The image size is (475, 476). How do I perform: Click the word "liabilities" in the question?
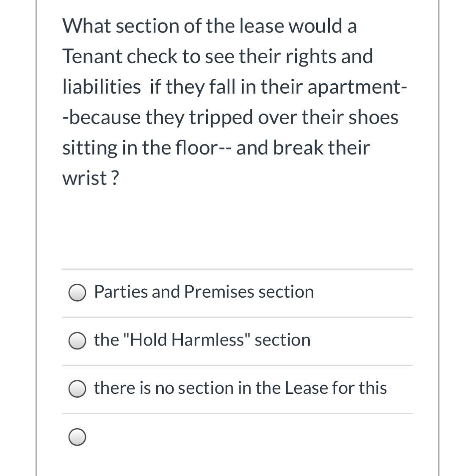pyautogui.click(x=102, y=87)
